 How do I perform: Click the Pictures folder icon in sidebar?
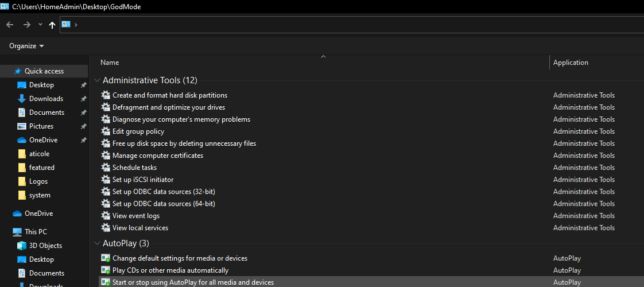(x=22, y=126)
